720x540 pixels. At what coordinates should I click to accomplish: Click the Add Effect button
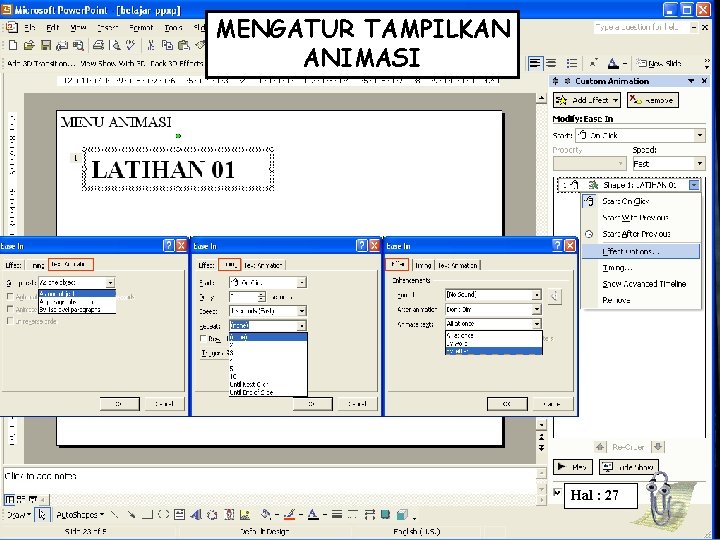pyautogui.click(x=586, y=100)
